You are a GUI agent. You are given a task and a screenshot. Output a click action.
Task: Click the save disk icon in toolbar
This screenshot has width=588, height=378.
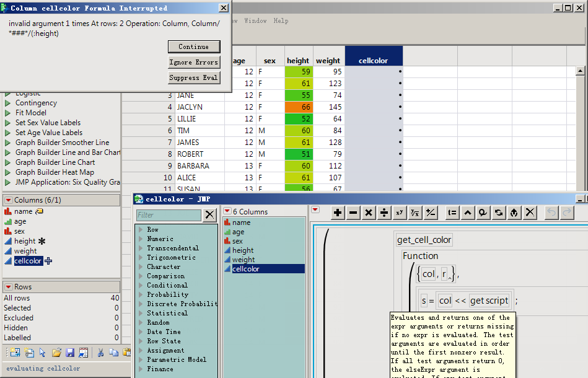(x=69, y=353)
